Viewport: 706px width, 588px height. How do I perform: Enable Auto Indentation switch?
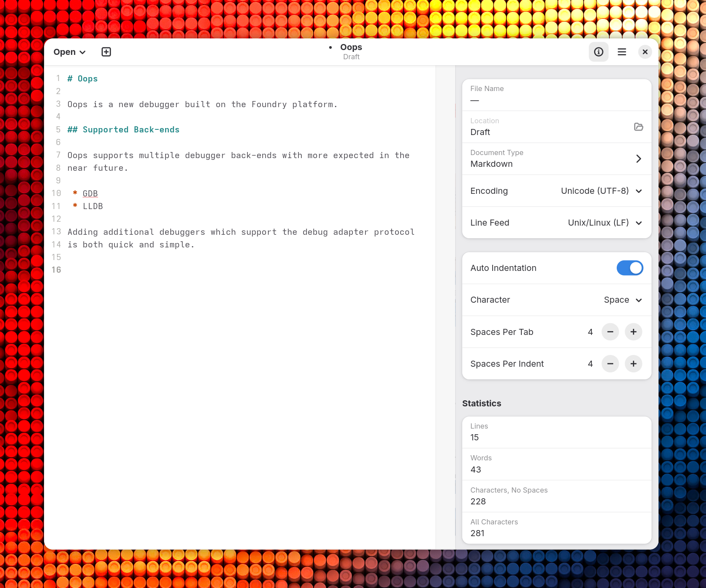(630, 268)
